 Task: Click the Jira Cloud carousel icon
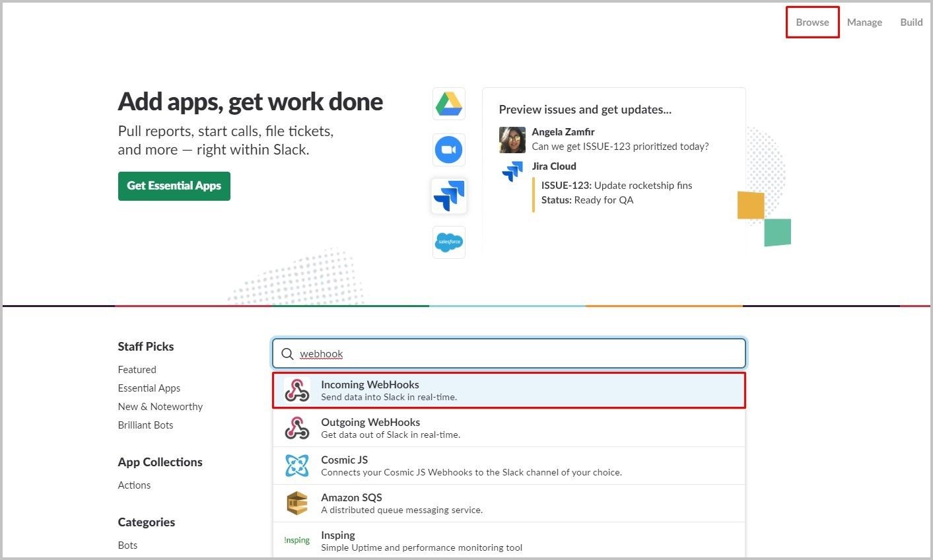point(449,196)
